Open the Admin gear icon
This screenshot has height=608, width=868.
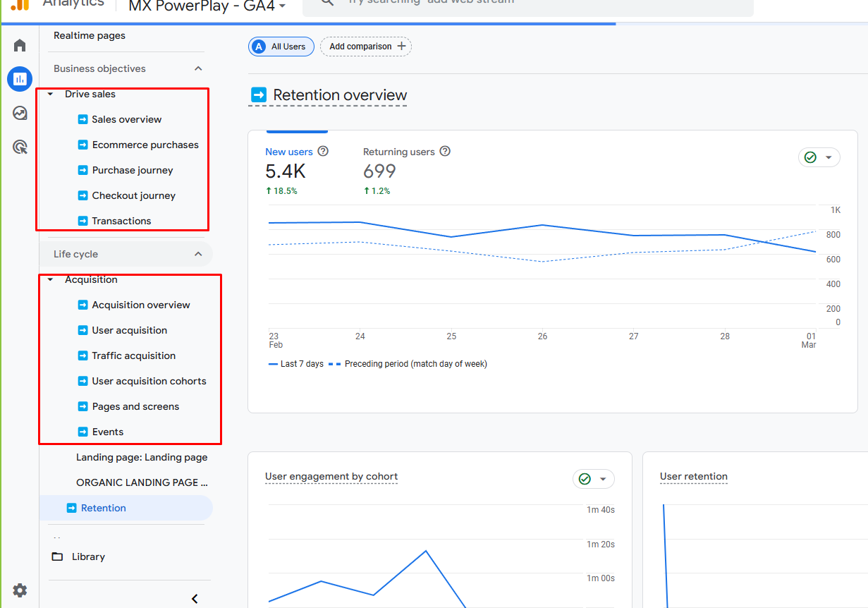20,590
